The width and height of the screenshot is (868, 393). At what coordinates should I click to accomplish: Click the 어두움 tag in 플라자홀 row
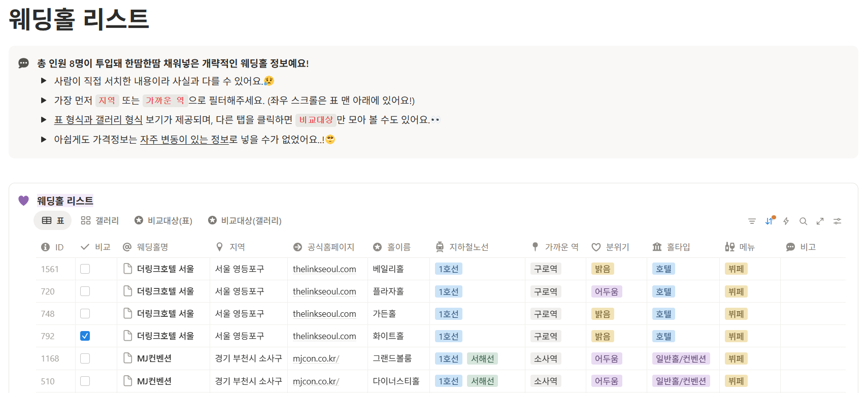[x=607, y=291]
